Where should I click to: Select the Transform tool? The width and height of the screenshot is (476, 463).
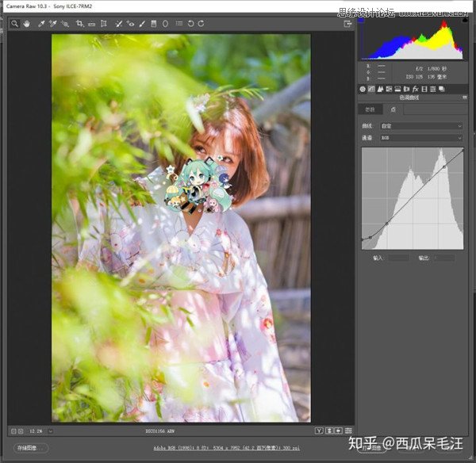click(104, 24)
